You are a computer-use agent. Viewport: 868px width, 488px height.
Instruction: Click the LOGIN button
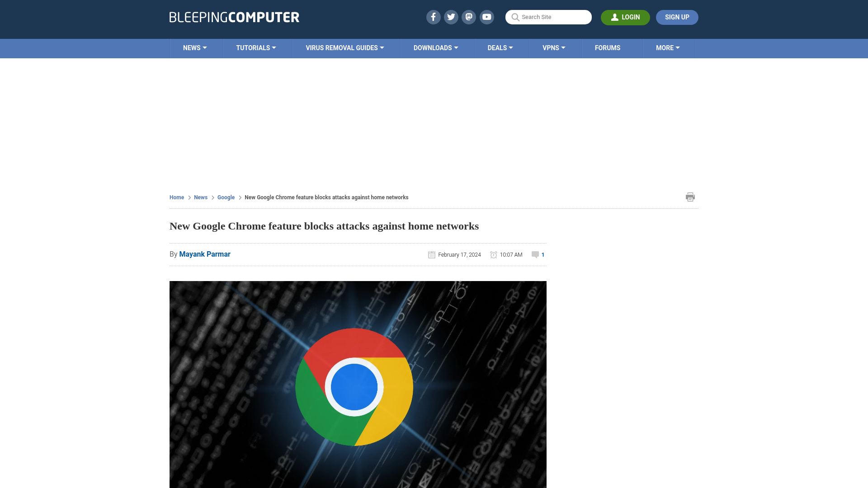[x=625, y=17]
